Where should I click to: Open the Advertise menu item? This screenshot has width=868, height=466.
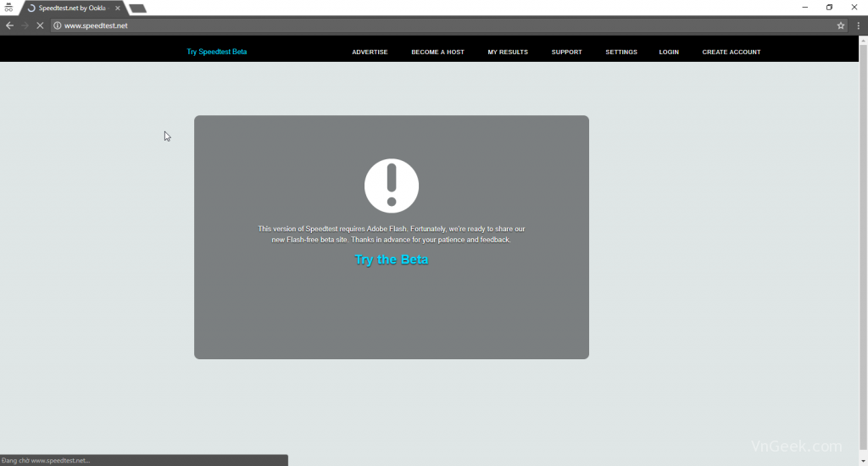(x=370, y=52)
